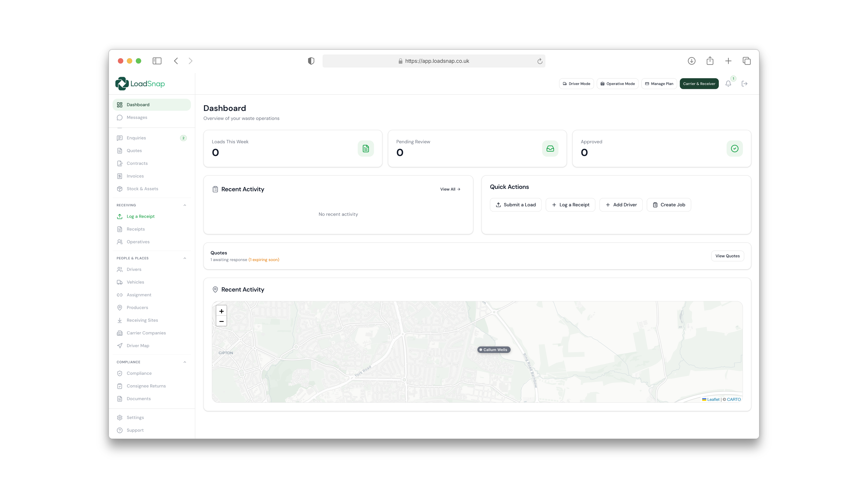Zoom out on the map

[x=221, y=321]
